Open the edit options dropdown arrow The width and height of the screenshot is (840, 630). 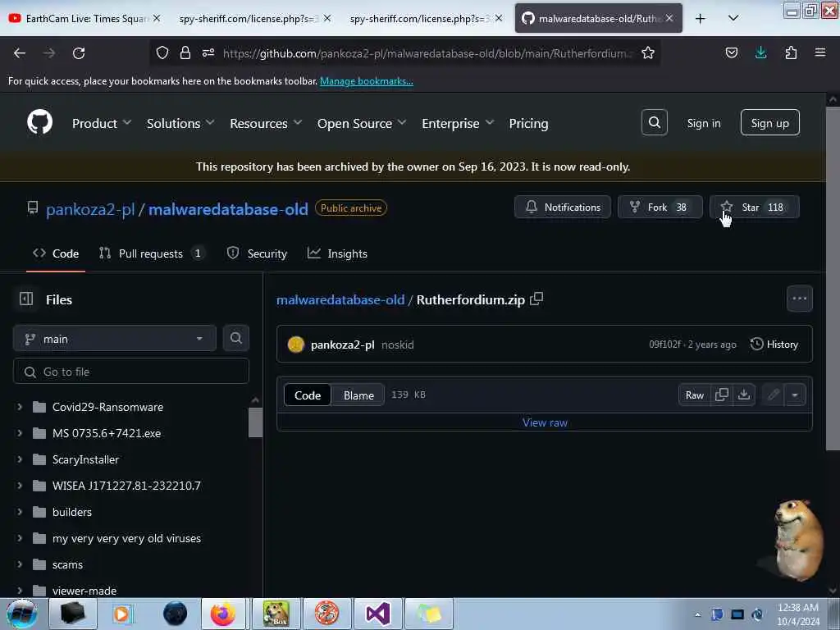pos(795,395)
